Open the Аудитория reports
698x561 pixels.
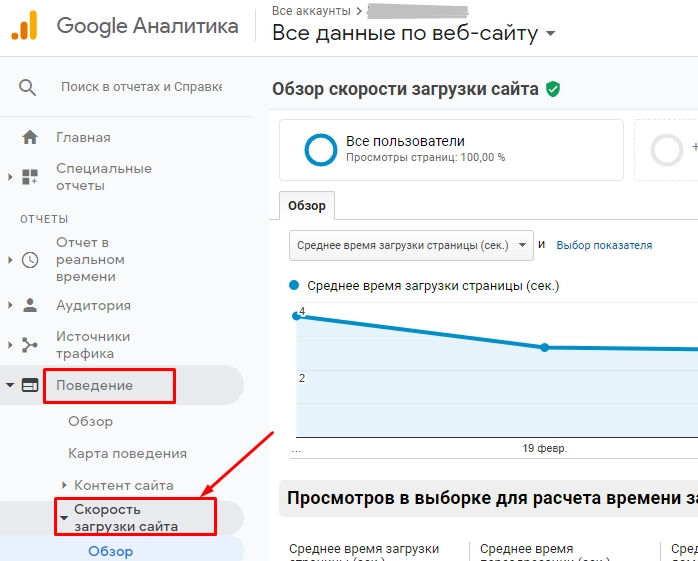pos(93,305)
